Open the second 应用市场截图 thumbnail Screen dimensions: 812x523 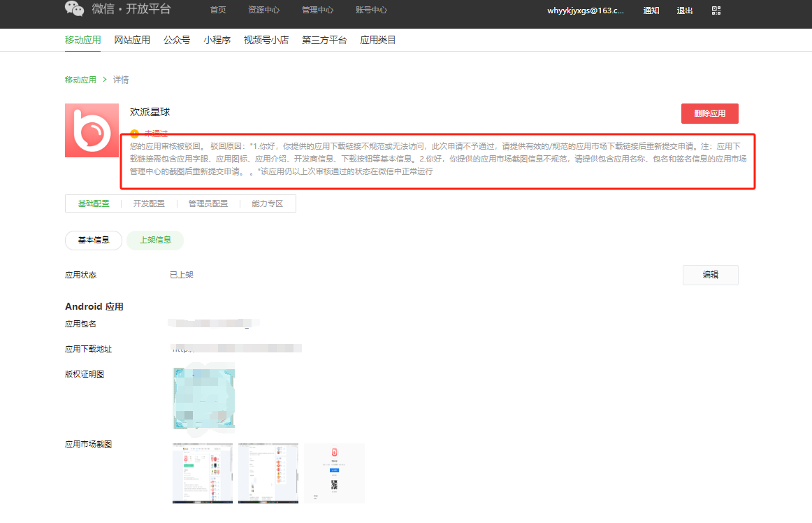point(268,473)
